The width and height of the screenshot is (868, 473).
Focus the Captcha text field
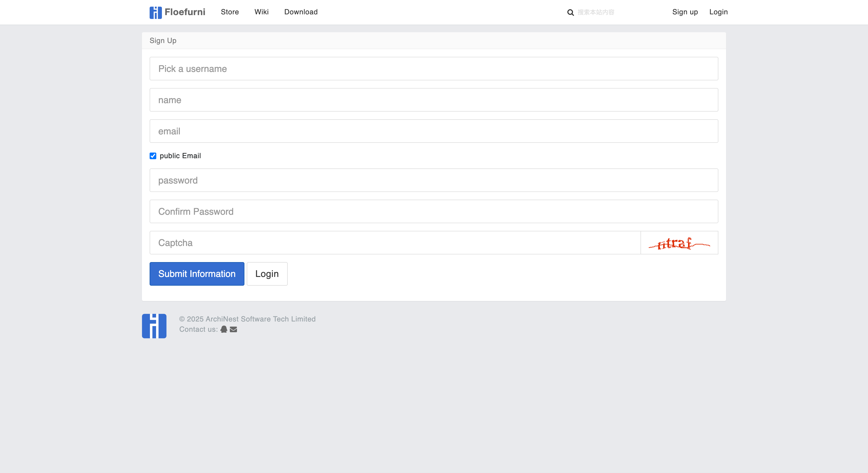pos(395,243)
